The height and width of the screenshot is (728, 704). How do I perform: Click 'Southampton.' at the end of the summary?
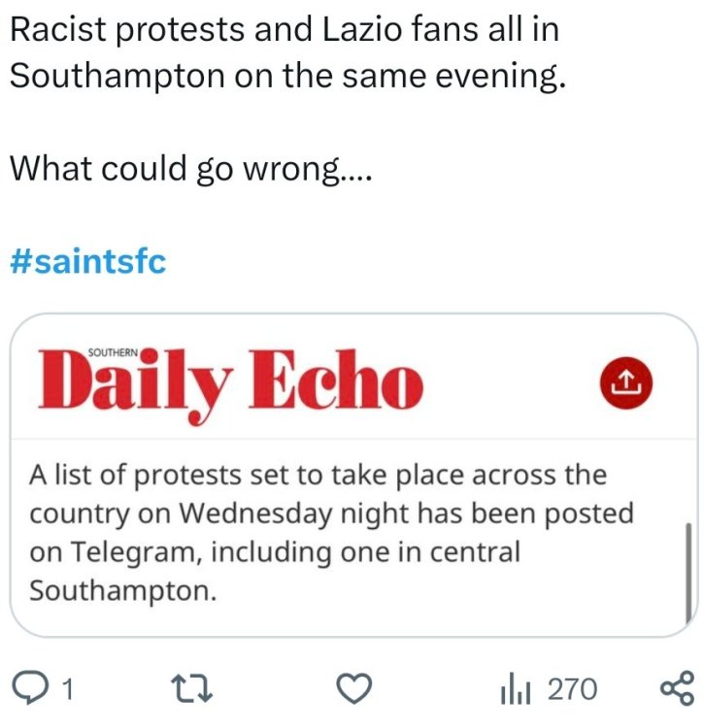coord(123,590)
